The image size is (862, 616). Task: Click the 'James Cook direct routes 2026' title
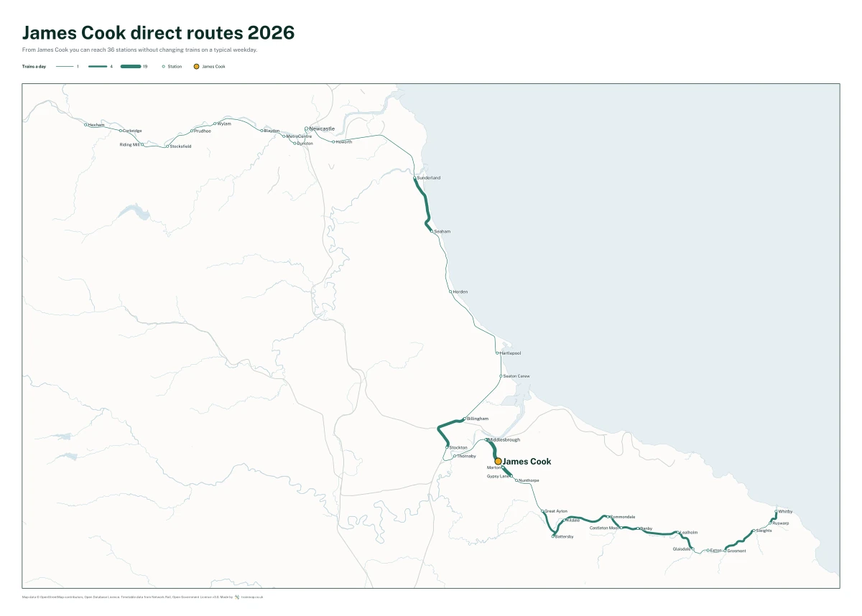(x=159, y=33)
